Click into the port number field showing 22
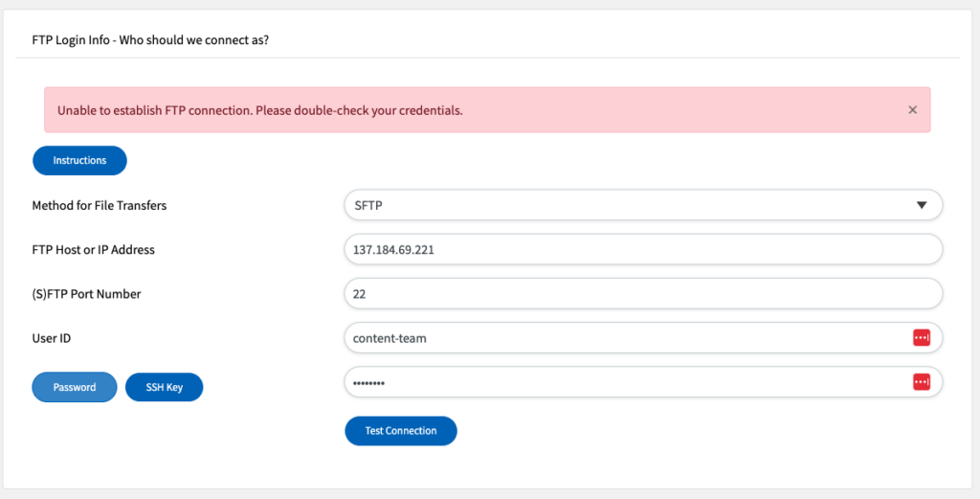The width and height of the screenshot is (980, 499). coord(643,294)
